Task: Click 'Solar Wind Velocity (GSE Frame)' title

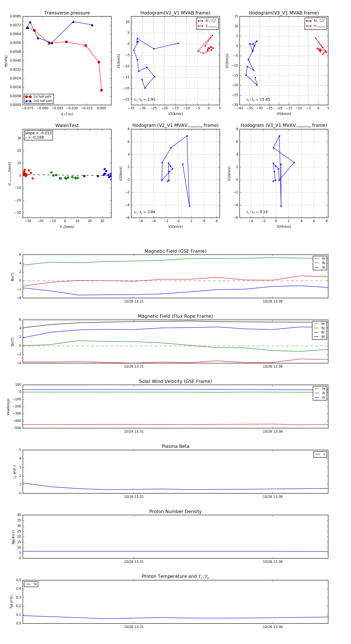Action: [175, 382]
